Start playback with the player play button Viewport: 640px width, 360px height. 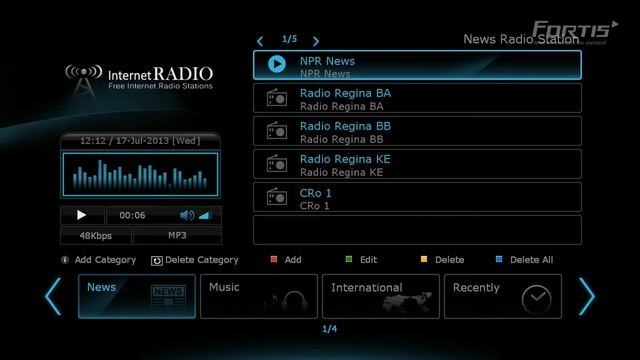click(82, 215)
